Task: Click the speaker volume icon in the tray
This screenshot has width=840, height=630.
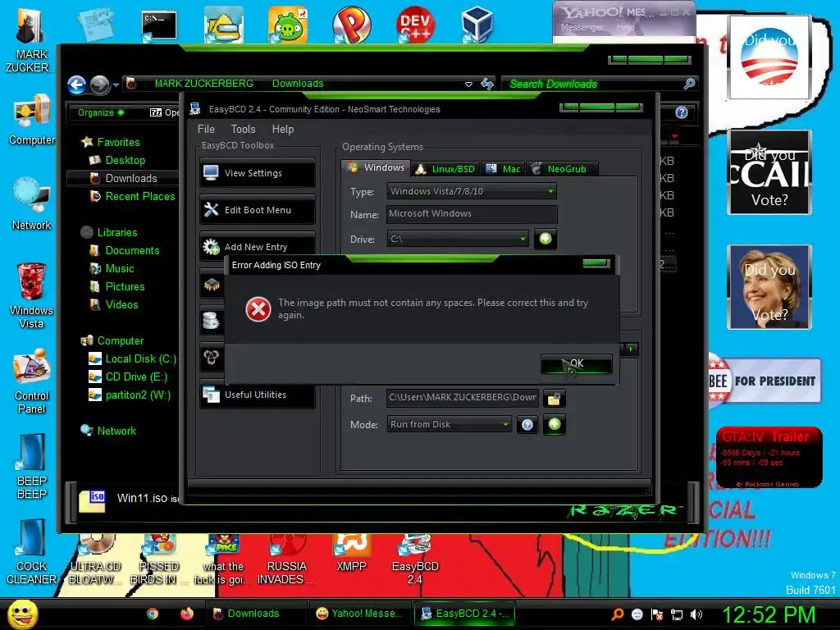Action: tap(696, 614)
